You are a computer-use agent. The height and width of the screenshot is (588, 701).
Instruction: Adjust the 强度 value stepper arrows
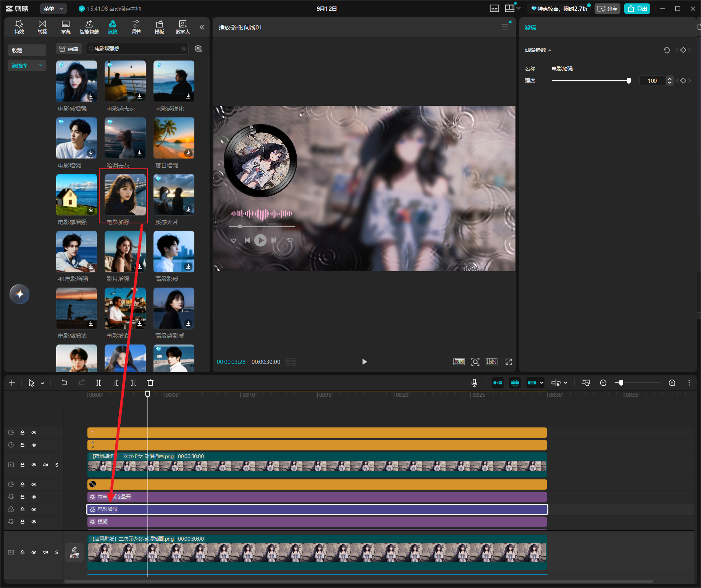[669, 81]
